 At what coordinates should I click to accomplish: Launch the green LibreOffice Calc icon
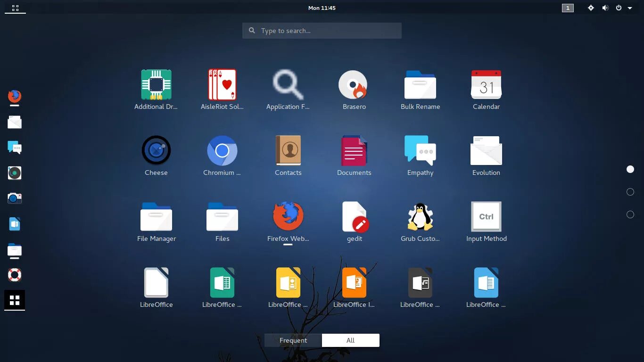222,283
